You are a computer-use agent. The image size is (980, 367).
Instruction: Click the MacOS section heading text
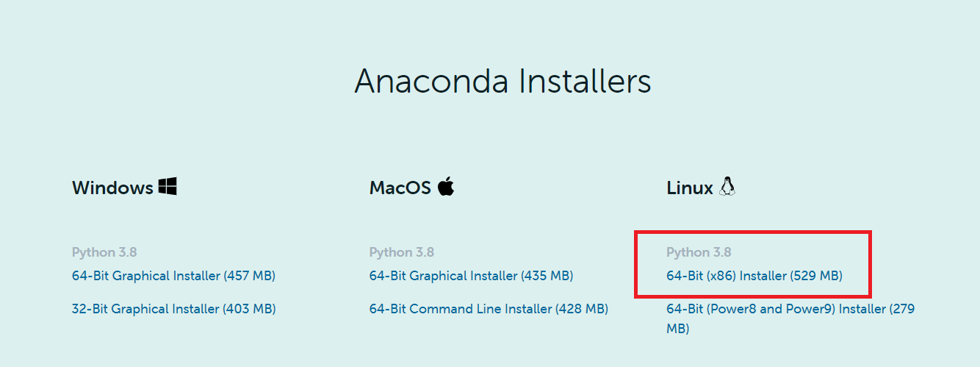(400, 188)
